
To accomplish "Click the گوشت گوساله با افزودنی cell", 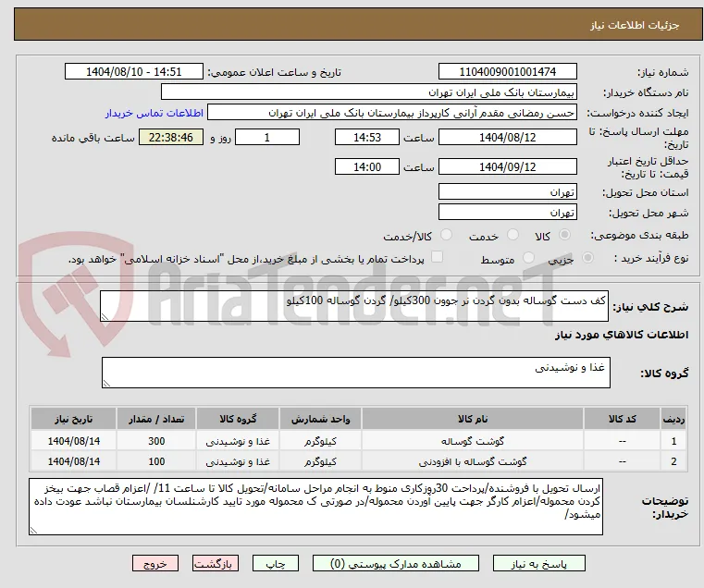I will 473,461.
